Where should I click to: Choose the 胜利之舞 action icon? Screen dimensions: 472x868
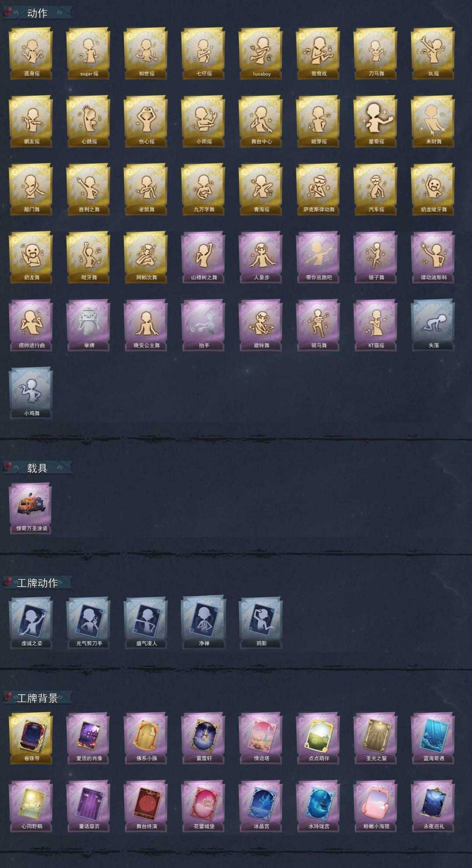tap(88, 189)
